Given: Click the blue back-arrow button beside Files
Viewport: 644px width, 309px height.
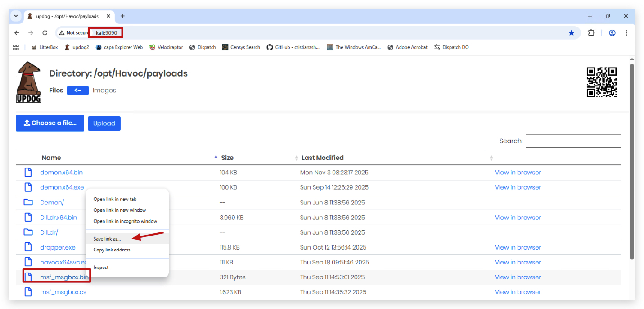Looking at the screenshot, I should 78,90.
